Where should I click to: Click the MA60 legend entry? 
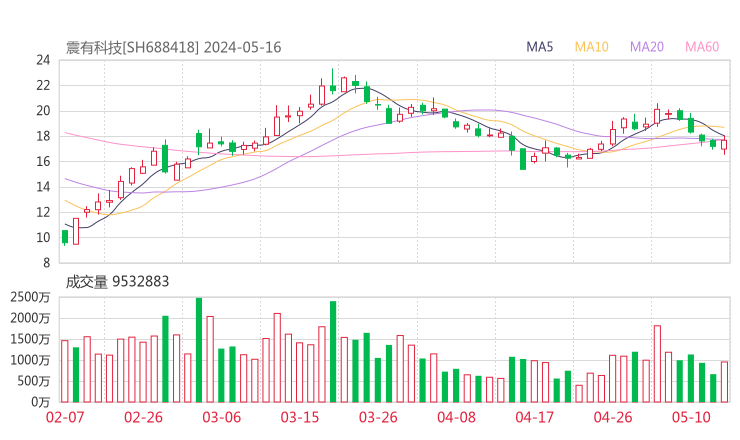pos(701,47)
